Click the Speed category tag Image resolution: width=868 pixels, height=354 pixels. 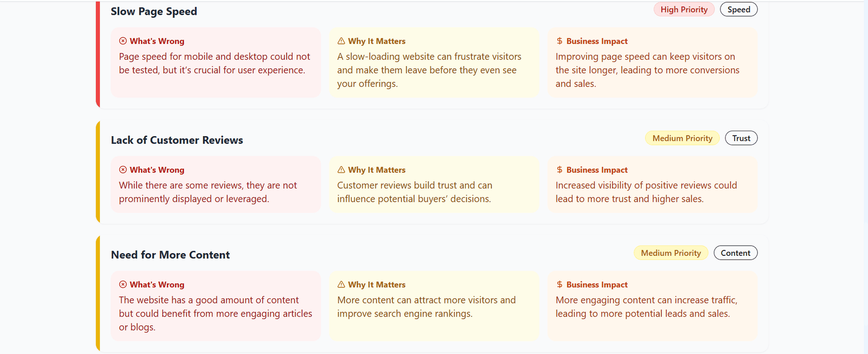(738, 9)
